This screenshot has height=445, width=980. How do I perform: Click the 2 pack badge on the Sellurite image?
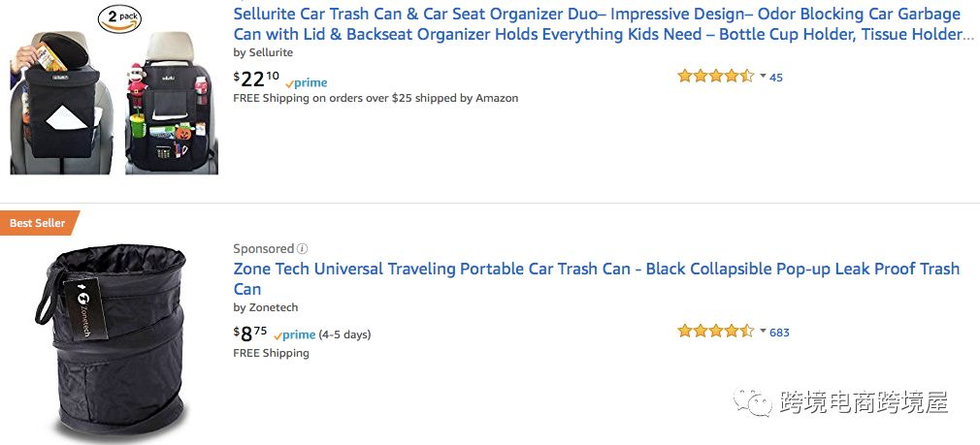118,16
